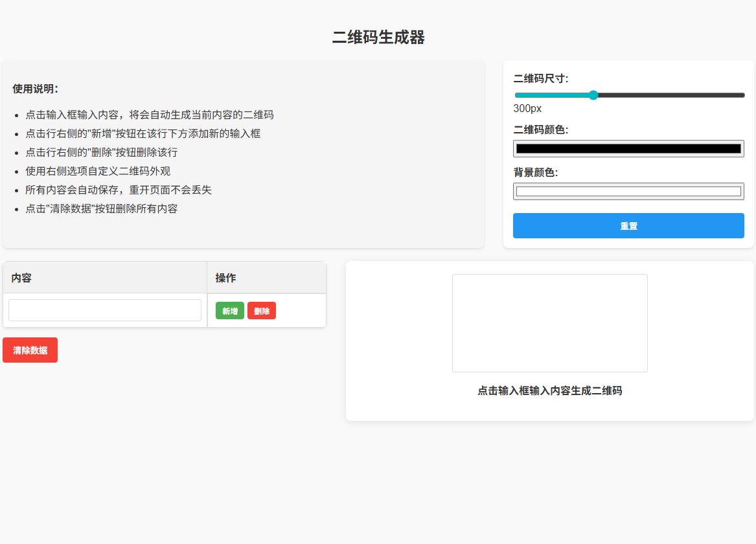Focus the empty content input field
The height and width of the screenshot is (544, 756).
pyautogui.click(x=105, y=310)
